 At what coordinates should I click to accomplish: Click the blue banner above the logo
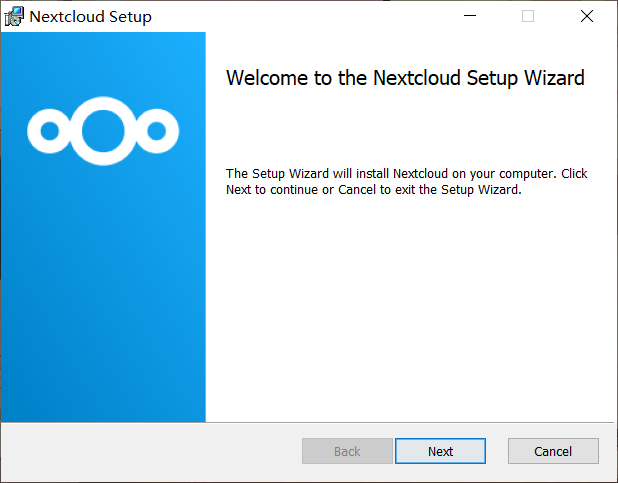click(x=103, y=60)
